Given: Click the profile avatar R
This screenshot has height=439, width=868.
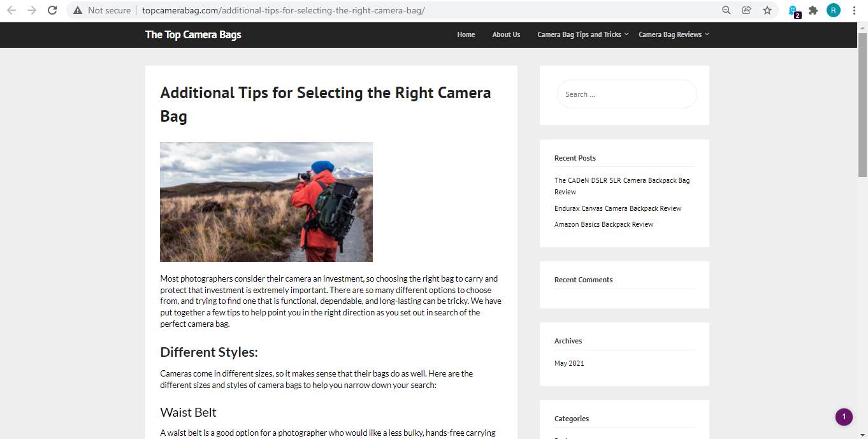Looking at the screenshot, I should (x=834, y=10).
